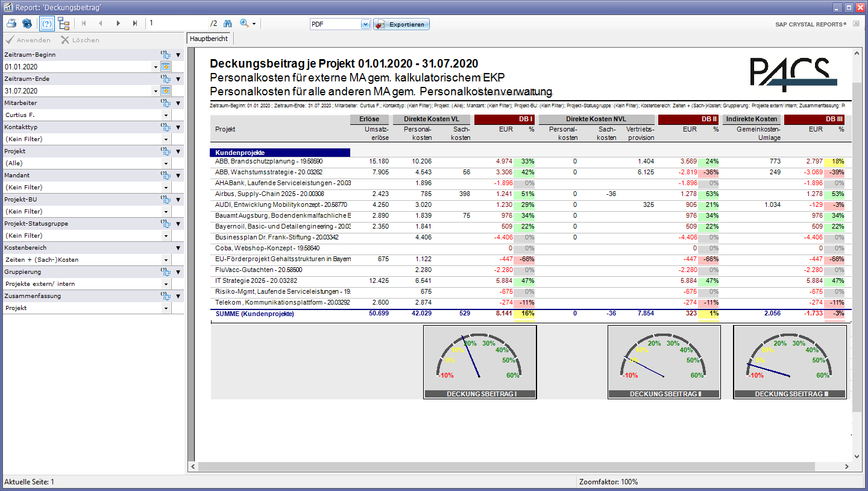The height and width of the screenshot is (491, 868).
Task: Click the SUMME (Kundenprojekte) total label
Action: [254, 314]
